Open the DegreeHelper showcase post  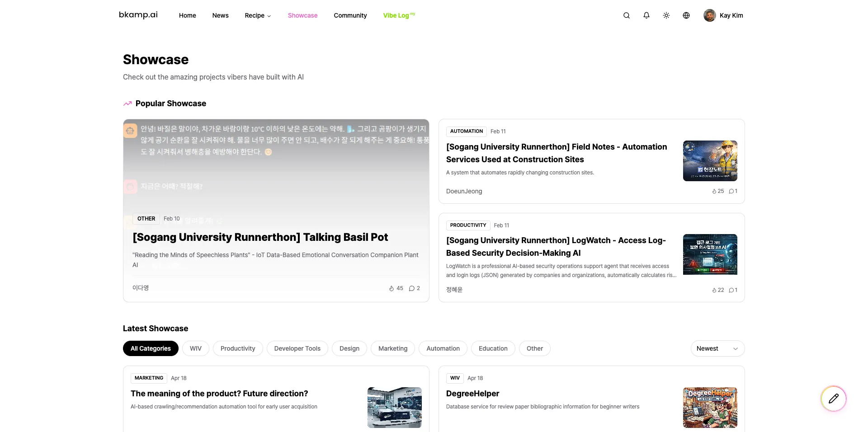tap(472, 394)
